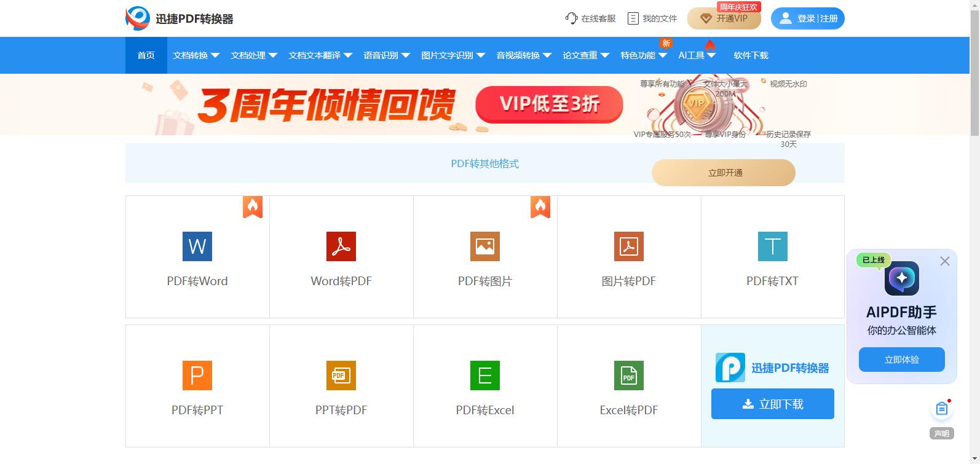The width and height of the screenshot is (980, 464).
Task: Select the Excel转PDF icon
Action: pyautogui.click(x=629, y=376)
